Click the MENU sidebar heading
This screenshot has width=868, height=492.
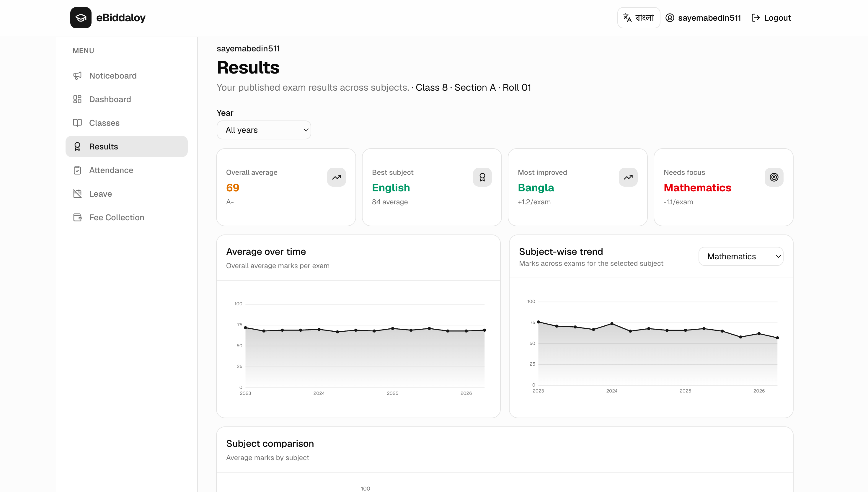(84, 51)
